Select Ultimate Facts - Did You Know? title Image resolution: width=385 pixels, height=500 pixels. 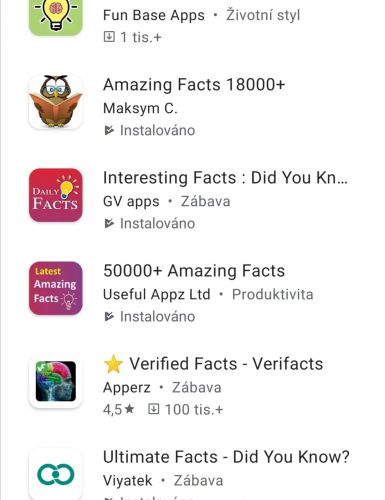point(226,457)
